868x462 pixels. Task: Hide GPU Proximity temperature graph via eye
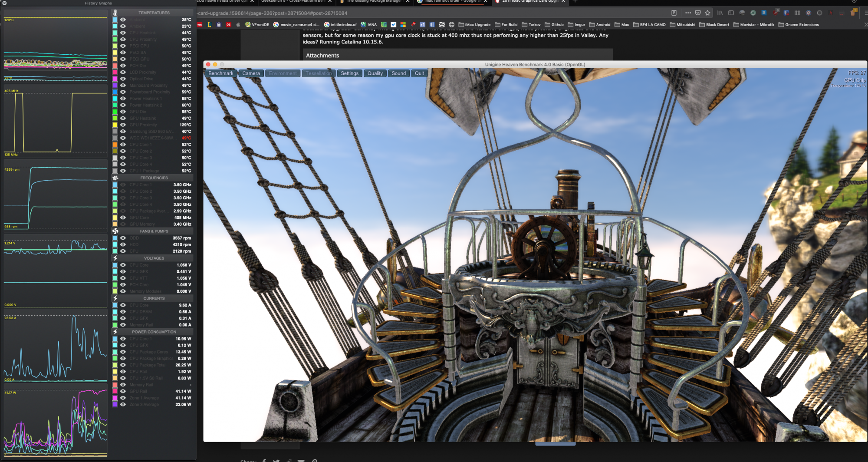click(x=123, y=125)
